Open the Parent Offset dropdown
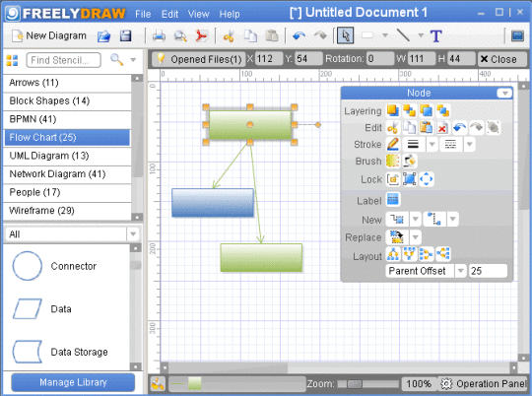The width and height of the screenshot is (532, 396). point(461,271)
